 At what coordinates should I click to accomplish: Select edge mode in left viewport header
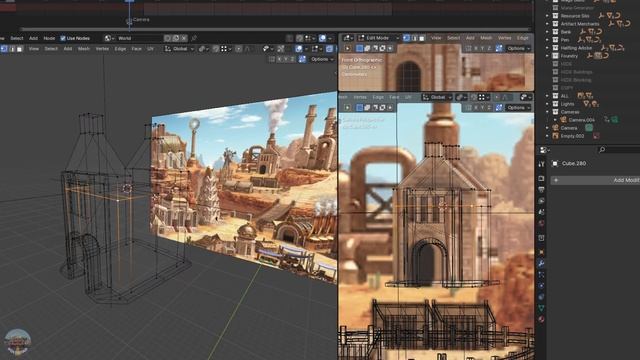point(12,49)
